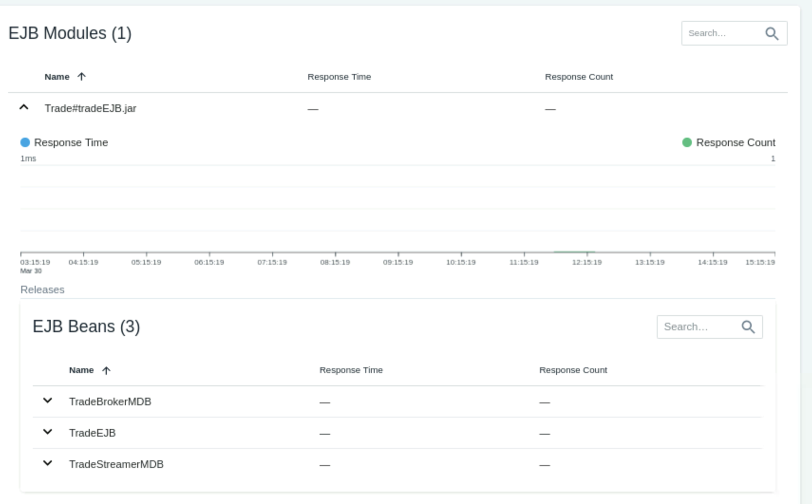Viewport: 812px width, 504px height.
Task: Click the EJB Modules (1) heading
Action: click(70, 33)
